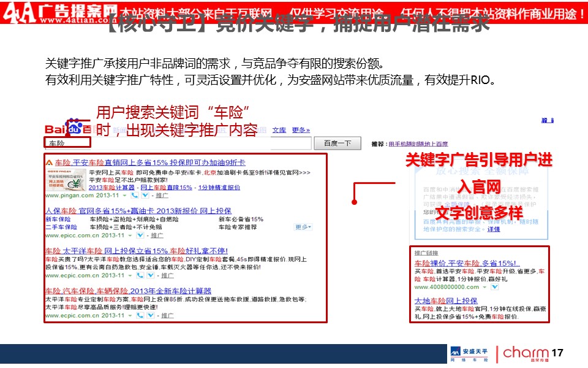The image size is (588, 368).
Task: Click V badge in 全新车险计算器 result
Action: 151,315
